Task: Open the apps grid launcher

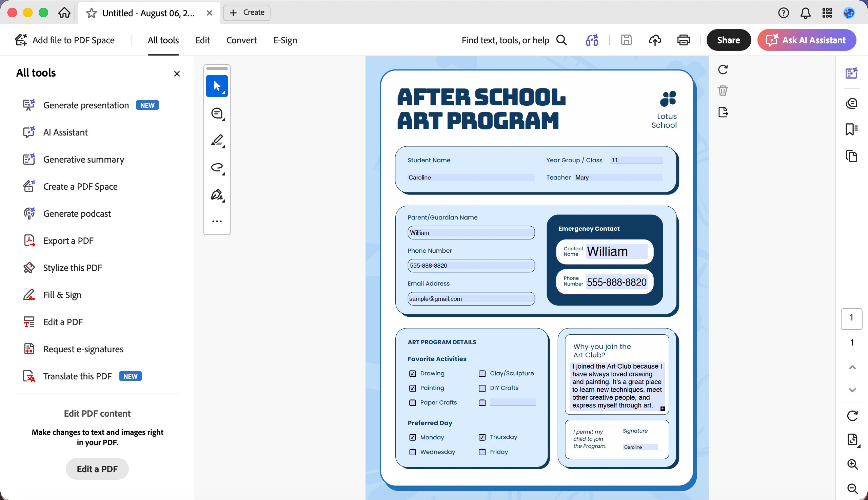Action: click(827, 13)
